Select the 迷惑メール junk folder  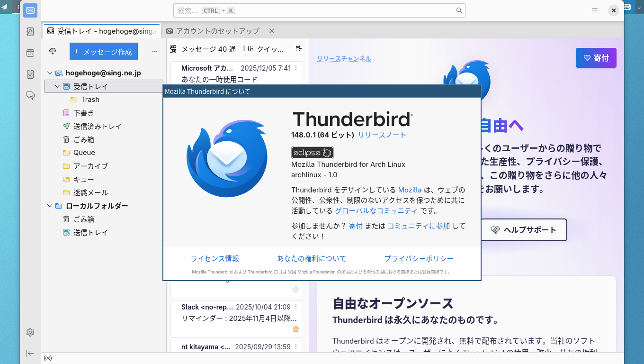tap(104, 192)
